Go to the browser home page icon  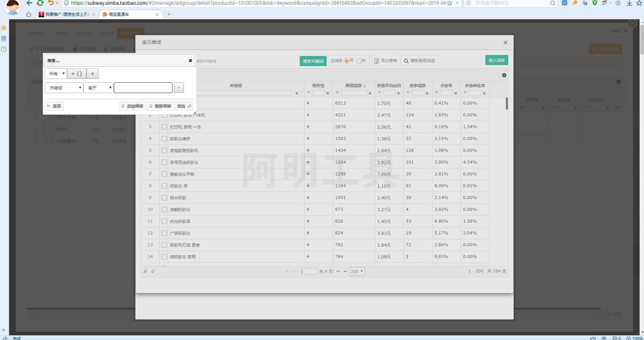(29, 15)
